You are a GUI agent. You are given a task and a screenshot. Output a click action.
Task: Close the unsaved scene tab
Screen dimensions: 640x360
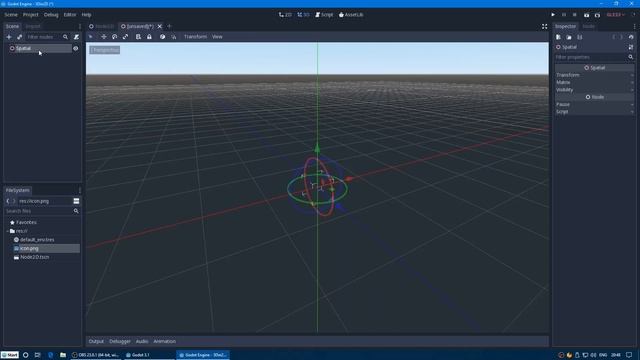coord(160,26)
